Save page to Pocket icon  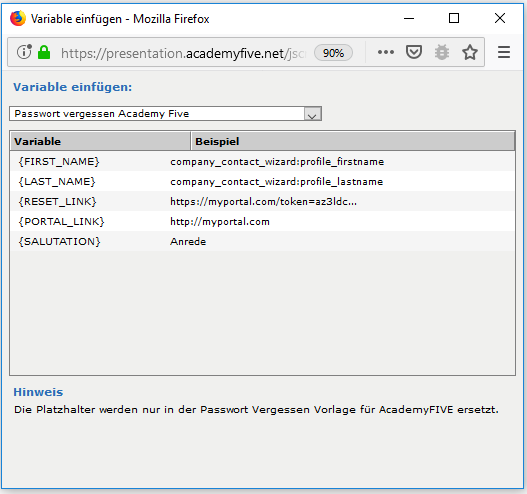pyautogui.click(x=413, y=52)
